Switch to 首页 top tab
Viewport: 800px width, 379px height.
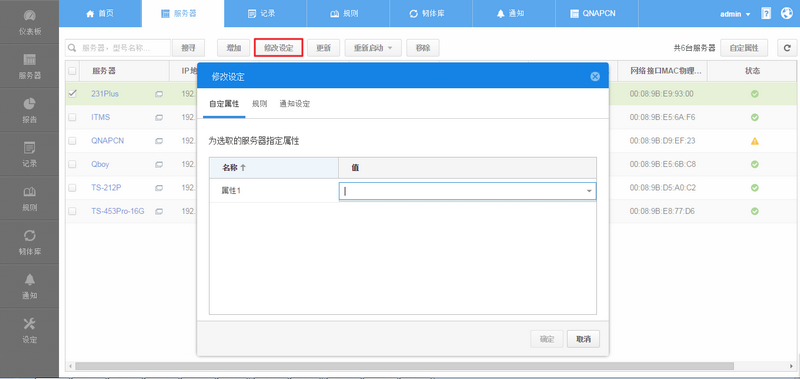tap(100, 14)
